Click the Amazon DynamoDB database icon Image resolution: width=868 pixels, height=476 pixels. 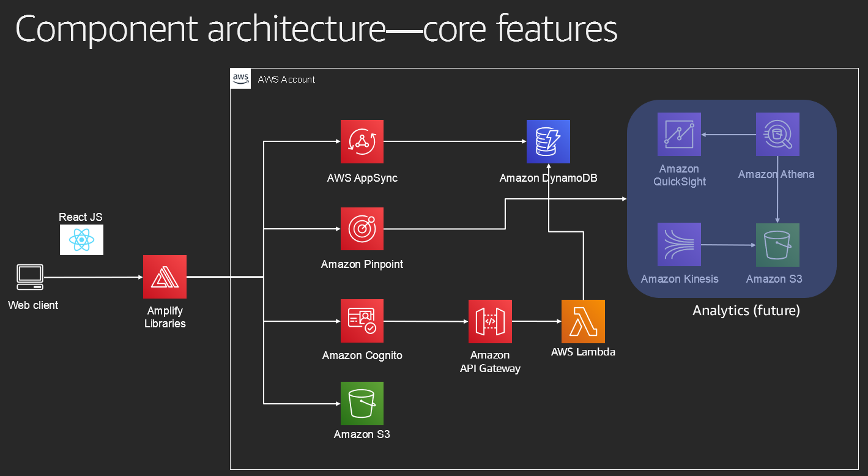click(548, 141)
